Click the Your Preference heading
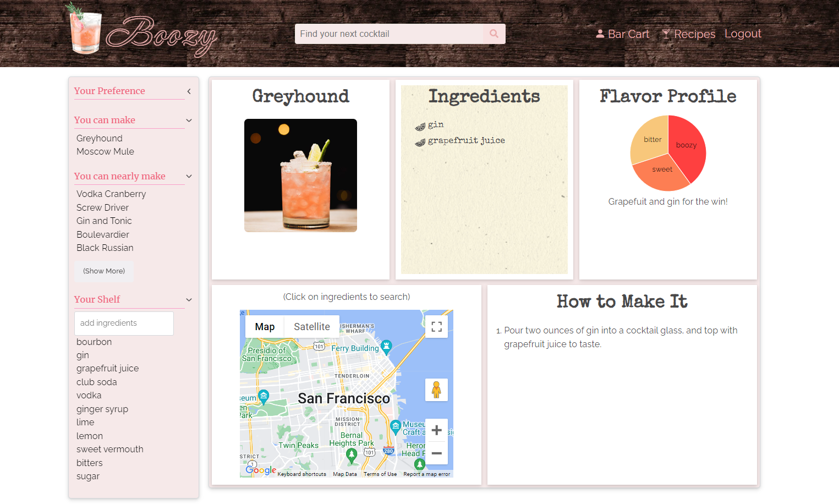Viewport: 839px width, 504px height. pyautogui.click(x=109, y=91)
